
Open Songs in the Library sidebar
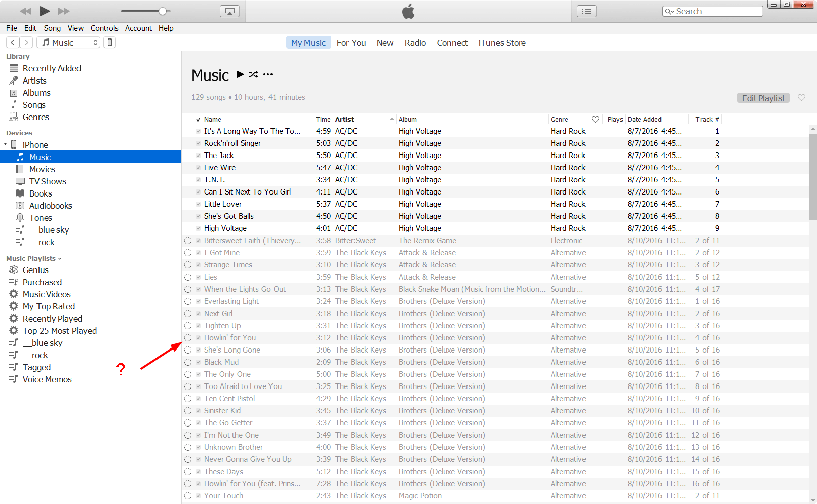click(34, 105)
